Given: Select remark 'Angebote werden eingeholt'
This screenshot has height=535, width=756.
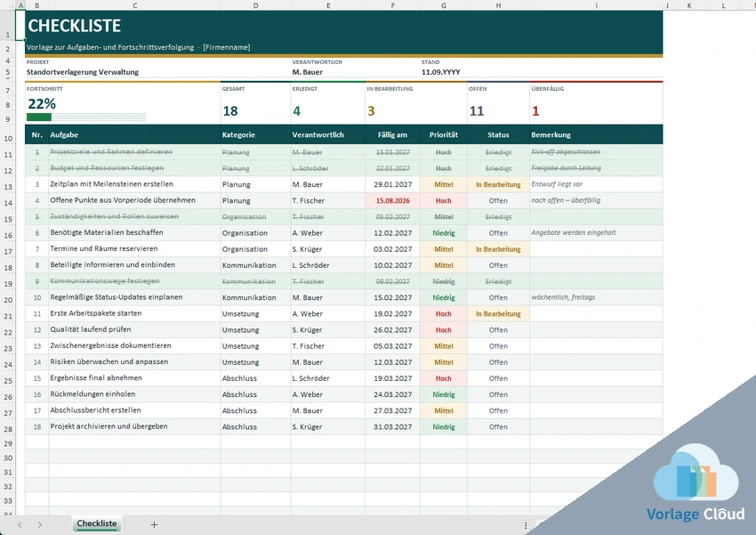Looking at the screenshot, I should pyautogui.click(x=574, y=232).
